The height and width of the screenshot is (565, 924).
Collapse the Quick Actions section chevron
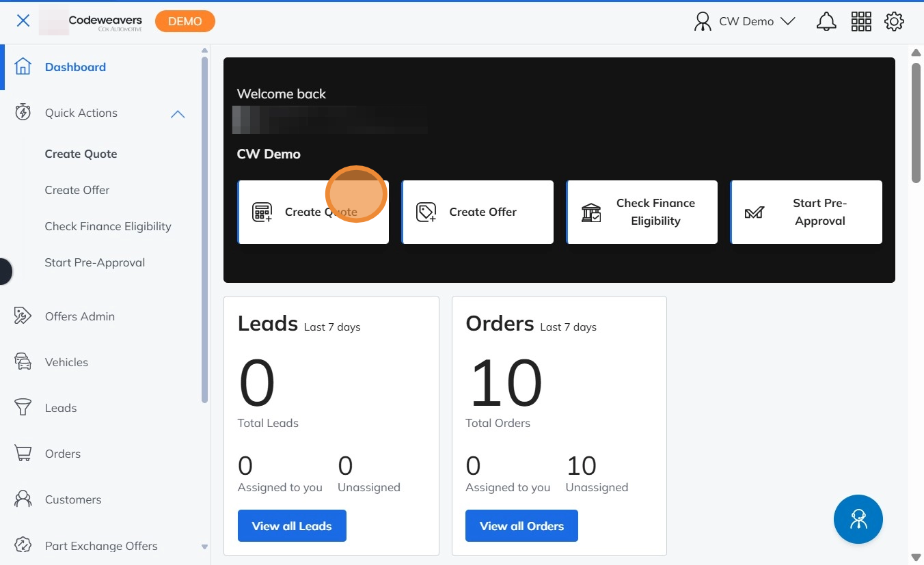(178, 113)
